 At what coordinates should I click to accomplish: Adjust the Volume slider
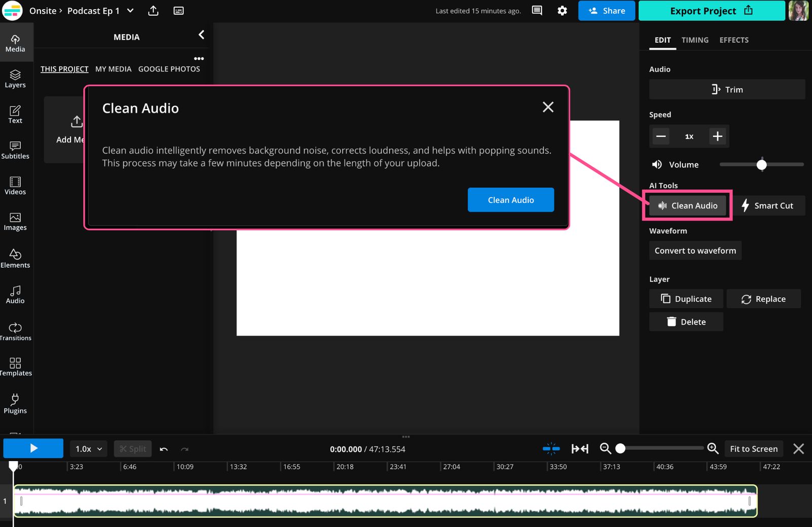(761, 164)
